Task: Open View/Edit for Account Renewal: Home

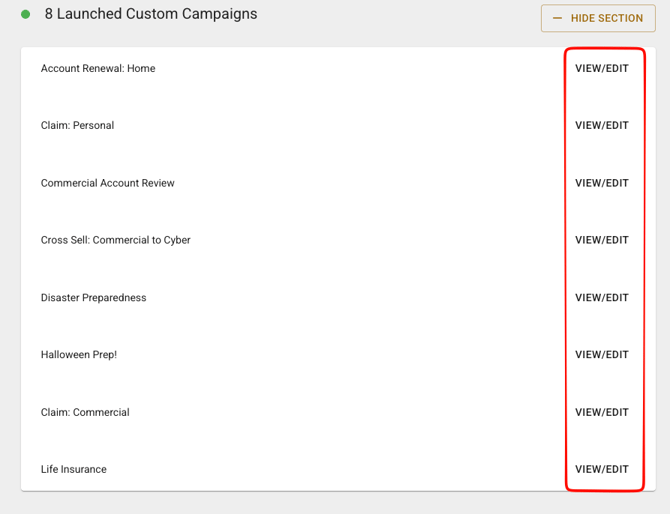Action: click(602, 69)
